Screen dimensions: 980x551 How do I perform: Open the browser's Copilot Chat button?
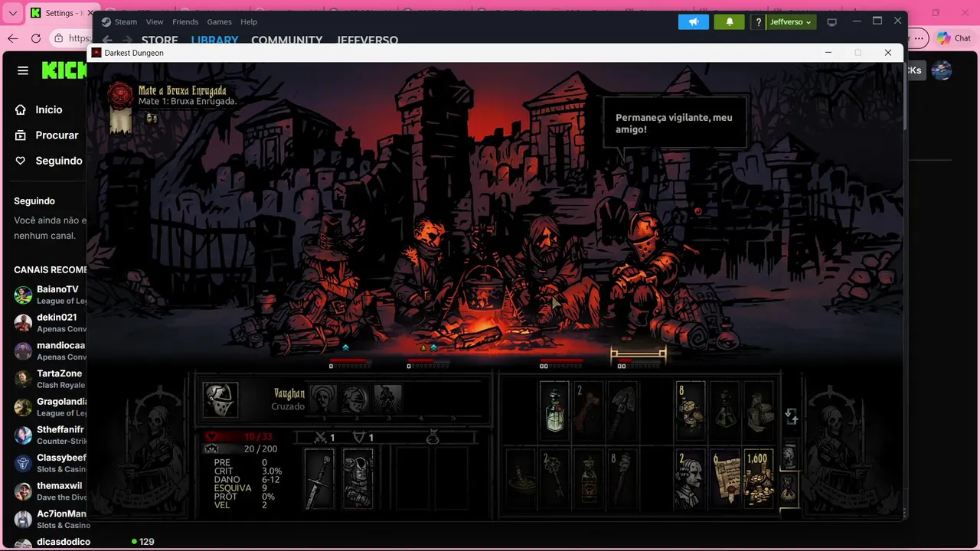(954, 38)
